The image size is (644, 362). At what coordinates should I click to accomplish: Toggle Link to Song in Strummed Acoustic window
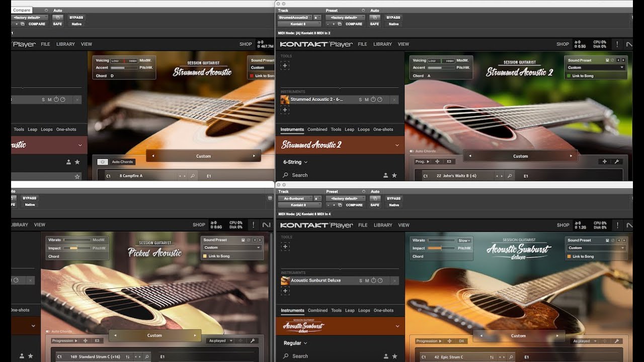pos(252,76)
